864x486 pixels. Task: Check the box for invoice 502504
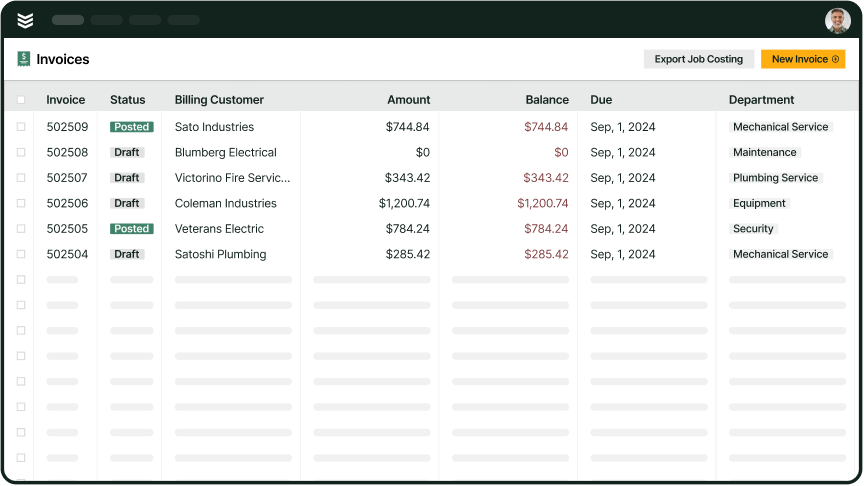21,254
